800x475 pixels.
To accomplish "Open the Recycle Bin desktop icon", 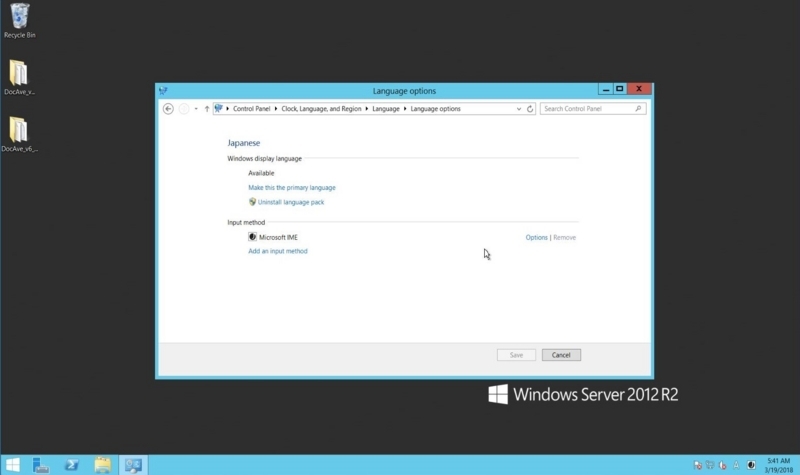I will tap(20, 21).
